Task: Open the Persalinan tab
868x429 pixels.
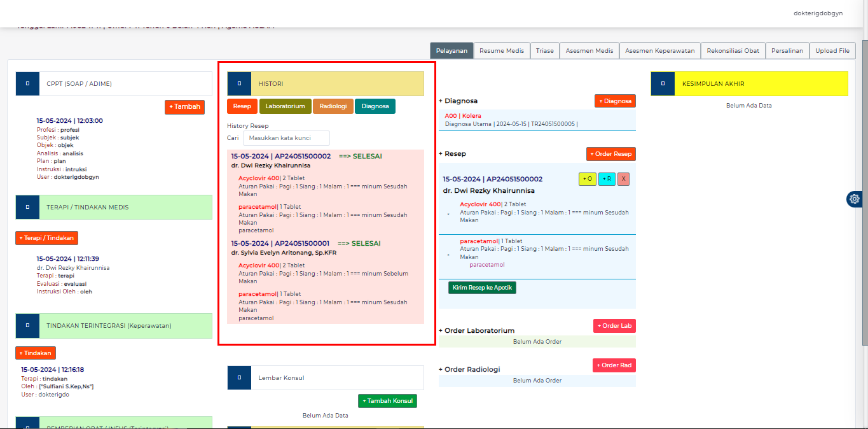Action: click(x=787, y=50)
